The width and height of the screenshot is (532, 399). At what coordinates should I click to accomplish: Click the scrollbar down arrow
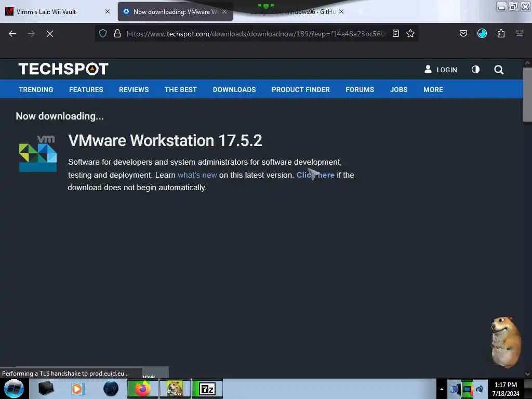(527, 374)
